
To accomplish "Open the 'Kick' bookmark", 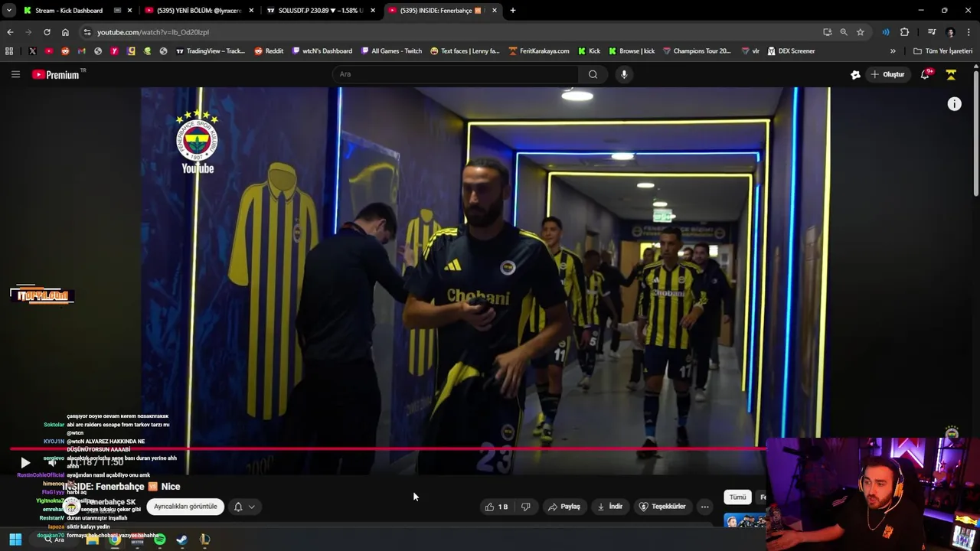I will click(x=589, y=51).
